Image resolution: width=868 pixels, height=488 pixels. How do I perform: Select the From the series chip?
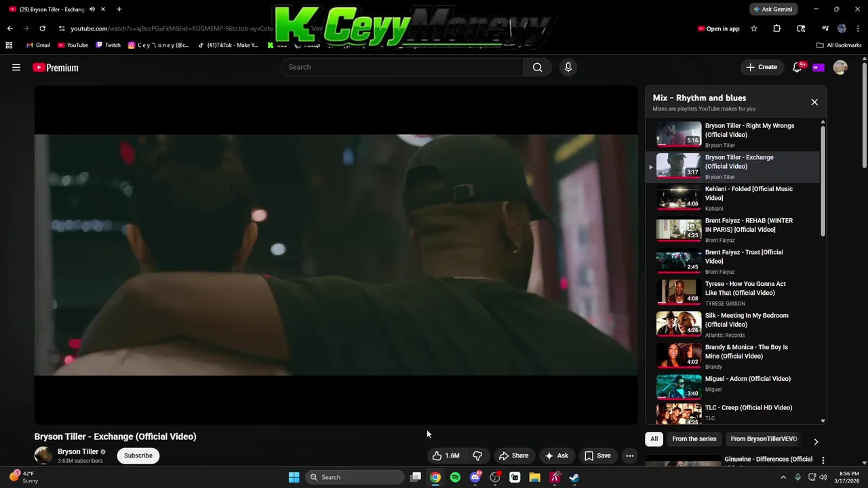pyautogui.click(x=694, y=439)
